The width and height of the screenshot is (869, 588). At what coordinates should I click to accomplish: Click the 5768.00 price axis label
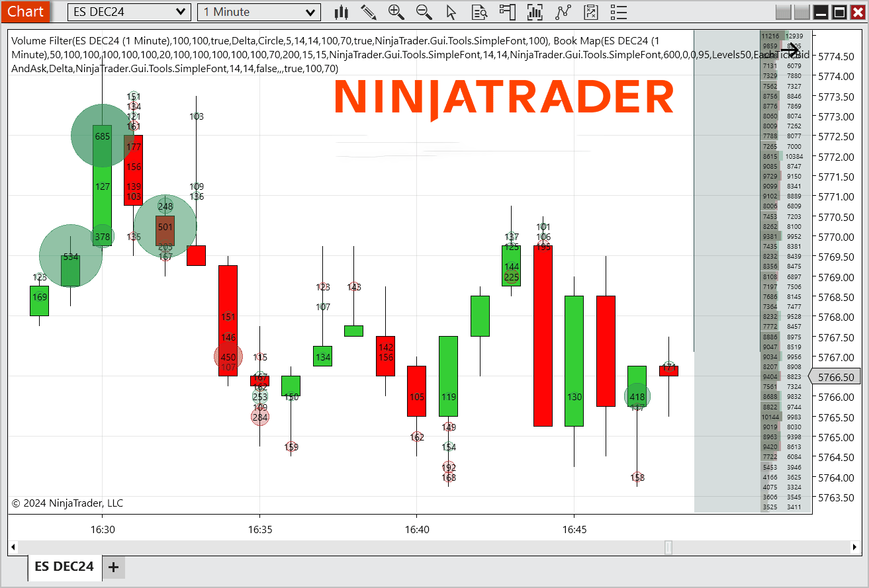835,317
